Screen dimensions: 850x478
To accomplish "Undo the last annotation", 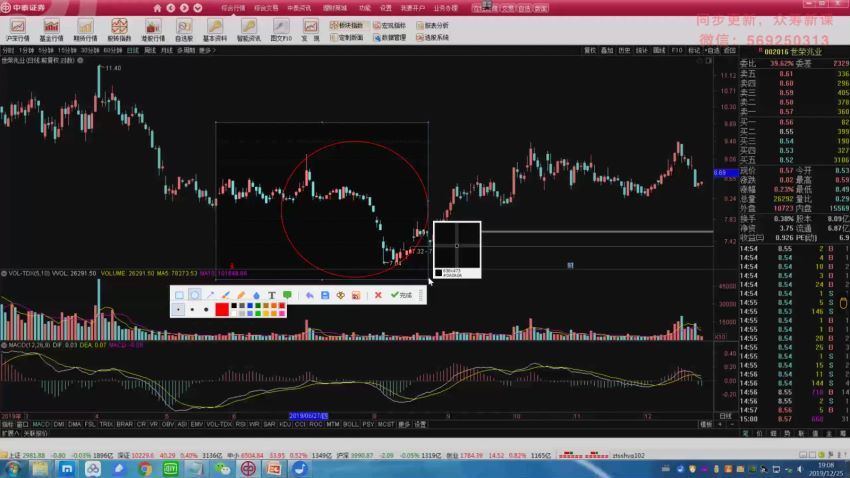I will [x=310, y=295].
